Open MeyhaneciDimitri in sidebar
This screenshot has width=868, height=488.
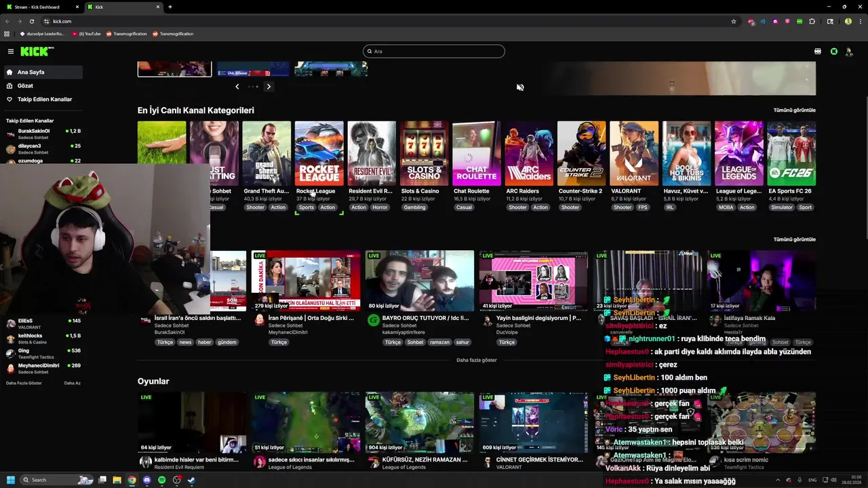(x=42, y=368)
